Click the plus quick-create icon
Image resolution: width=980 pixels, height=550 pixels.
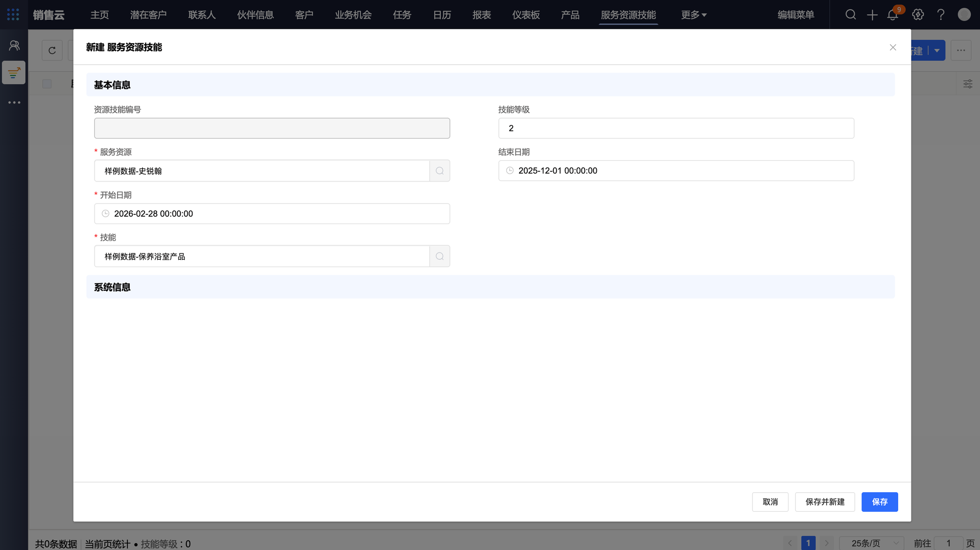pyautogui.click(x=872, y=15)
